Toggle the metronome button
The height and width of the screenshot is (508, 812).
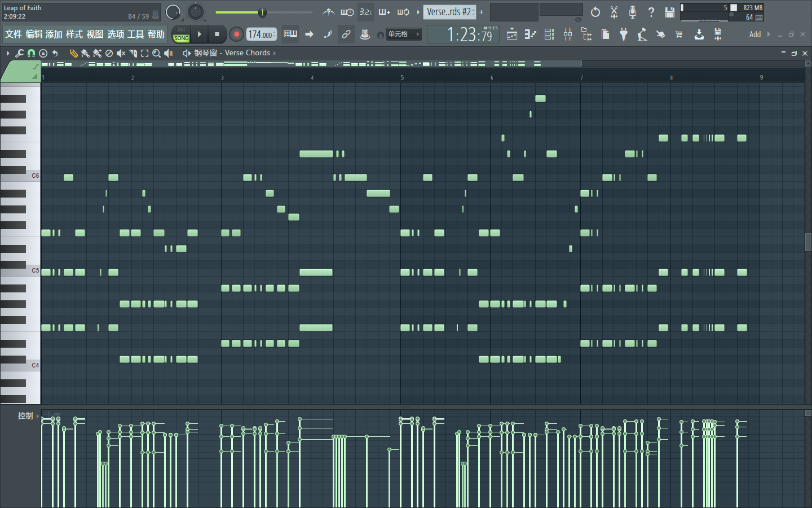329,12
